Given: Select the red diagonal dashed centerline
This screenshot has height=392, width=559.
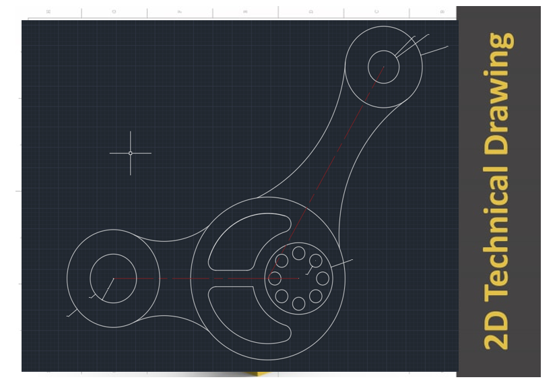Looking at the screenshot, I should [x=326, y=172].
